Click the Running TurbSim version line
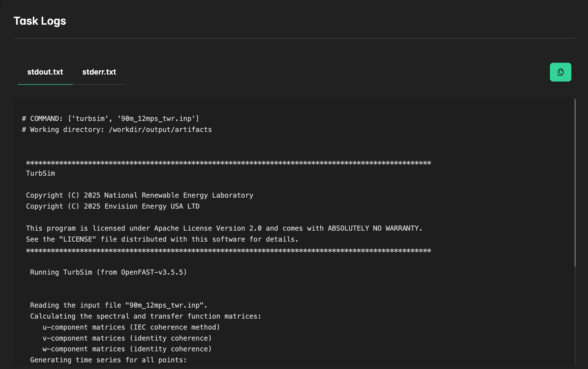 [108, 272]
